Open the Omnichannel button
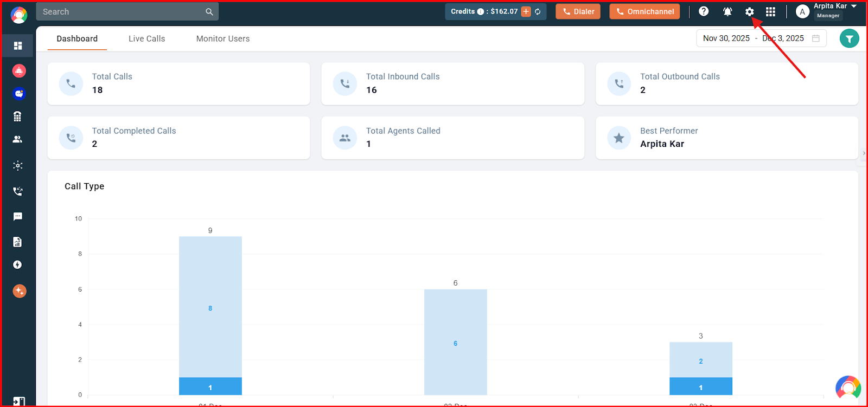This screenshot has height=407, width=868. click(644, 11)
